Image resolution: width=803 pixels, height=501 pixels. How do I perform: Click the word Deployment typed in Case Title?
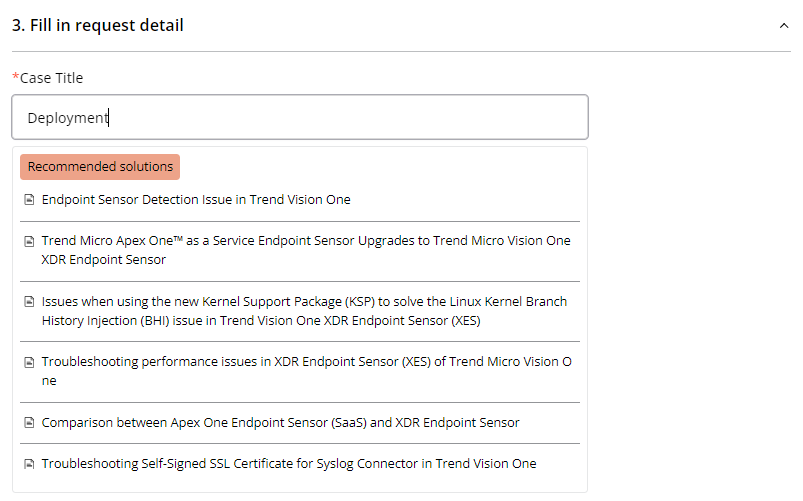tap(67, 118)
